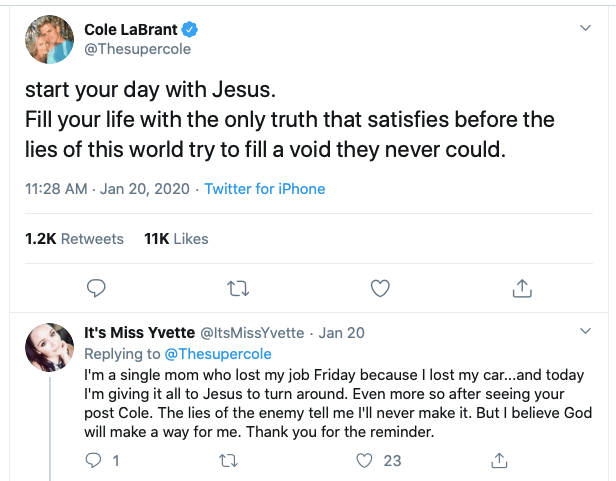The width and height of the screenshot is (616, 481).
Task: Open the 'Twitter for iPhone' source link
Action: [x=265, y=189]
